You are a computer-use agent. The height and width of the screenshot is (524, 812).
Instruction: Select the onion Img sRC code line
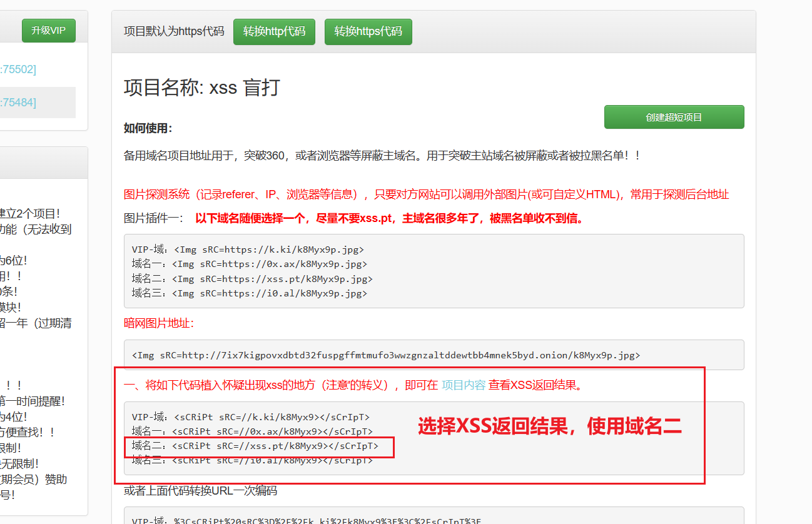pyautogui.click(x=386, y=355)
